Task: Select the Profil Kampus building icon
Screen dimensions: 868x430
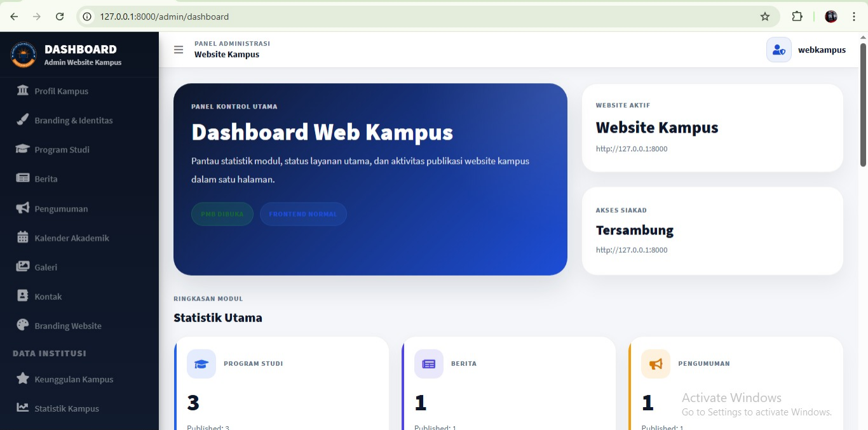Action: click(22, 91)
